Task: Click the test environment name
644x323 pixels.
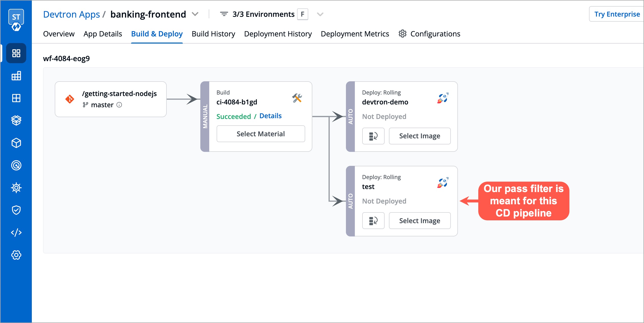Action: pyautogui.click(x=368, y=186)
